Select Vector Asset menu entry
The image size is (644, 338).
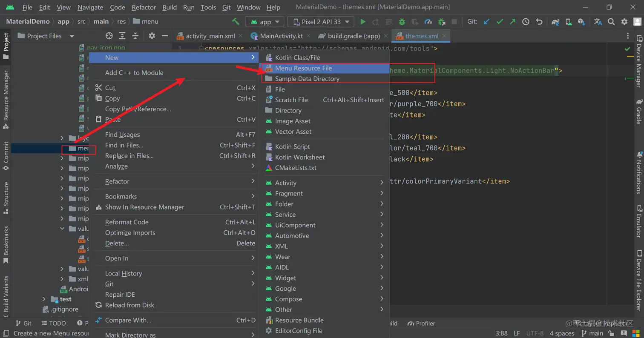pos(324,132)
